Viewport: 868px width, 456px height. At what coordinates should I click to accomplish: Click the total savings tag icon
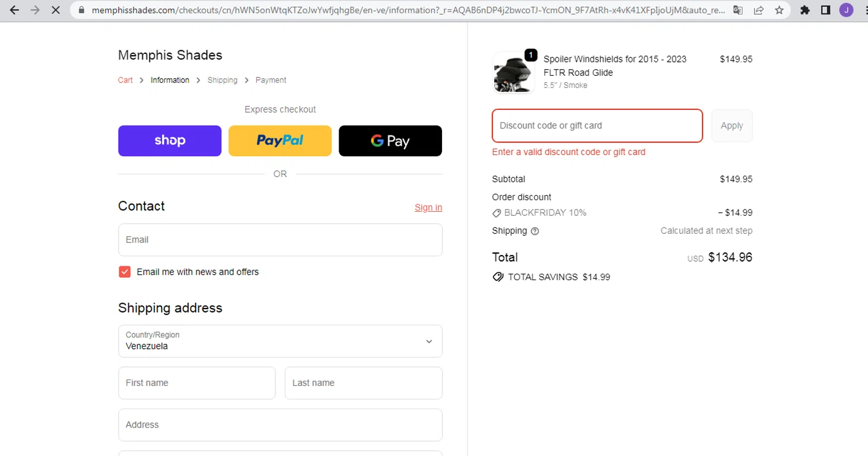pos(498,277)
